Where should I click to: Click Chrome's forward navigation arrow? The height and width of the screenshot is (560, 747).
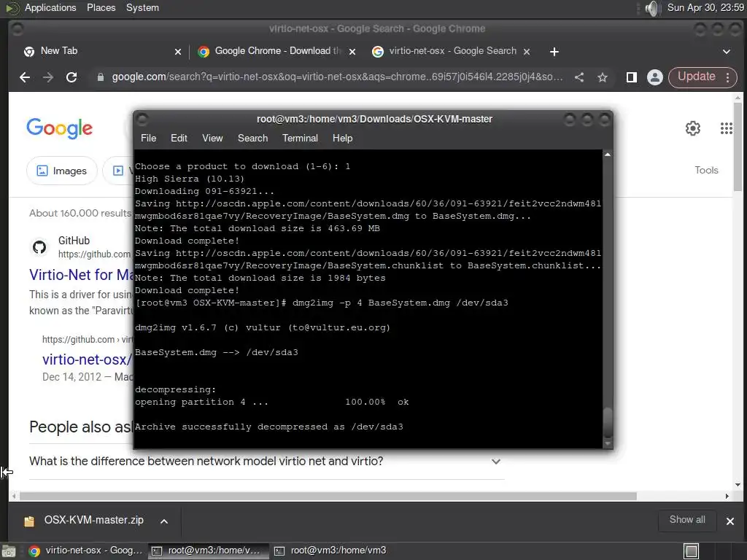point(48,77)
